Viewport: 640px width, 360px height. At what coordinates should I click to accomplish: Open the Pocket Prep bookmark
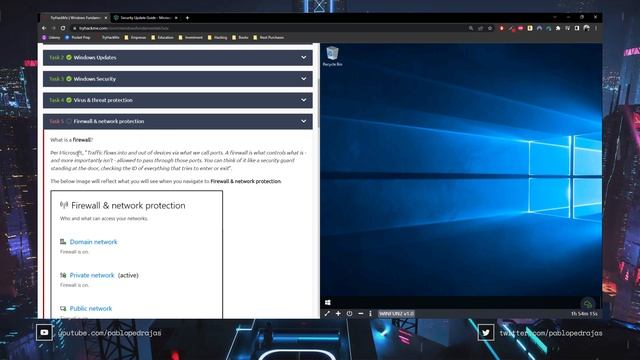(78, 38)
